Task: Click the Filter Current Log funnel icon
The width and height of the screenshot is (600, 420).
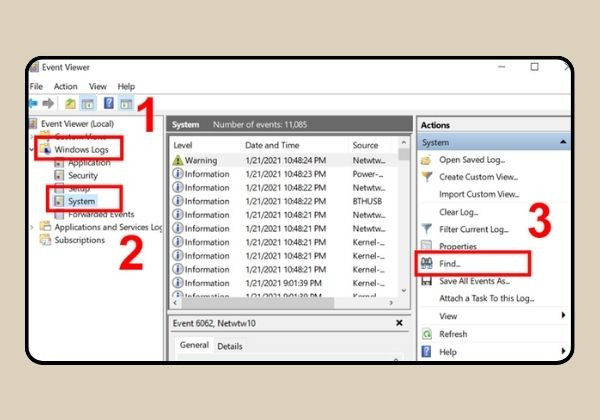Action: click(427, 229)
